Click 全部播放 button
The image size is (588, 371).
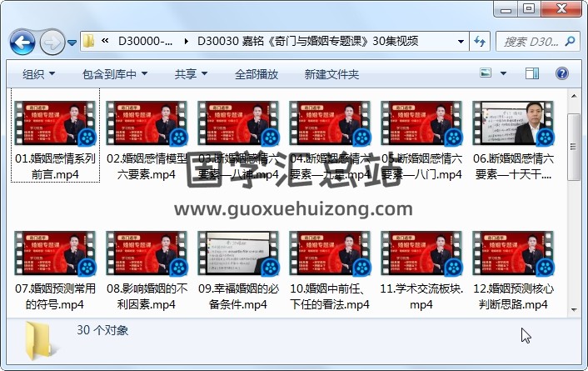pos(257,74)
